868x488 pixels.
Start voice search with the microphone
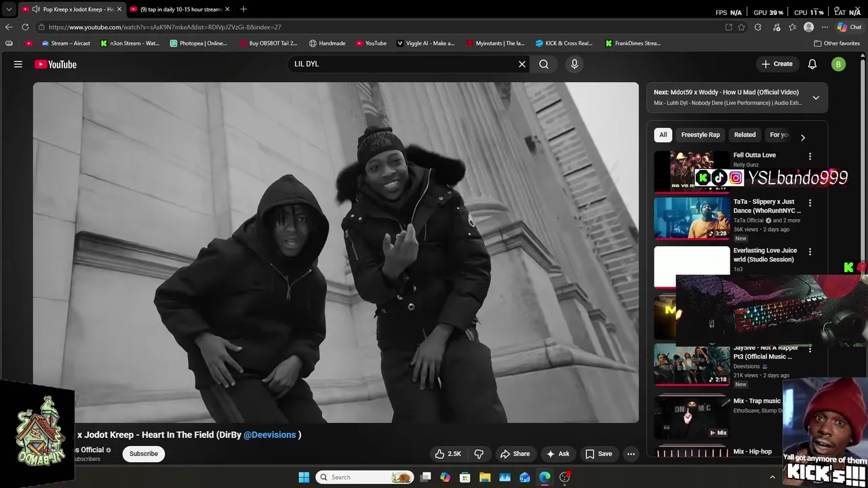[574, 64]
